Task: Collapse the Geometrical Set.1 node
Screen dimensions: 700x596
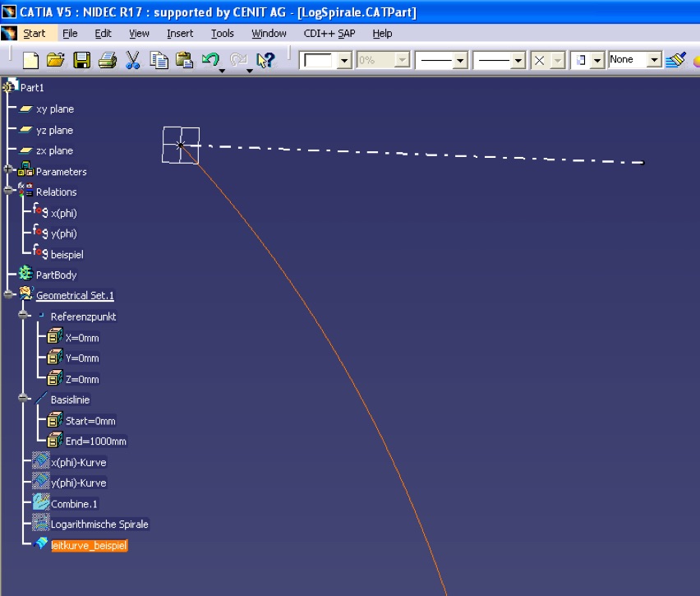Action: click(7, 293)
